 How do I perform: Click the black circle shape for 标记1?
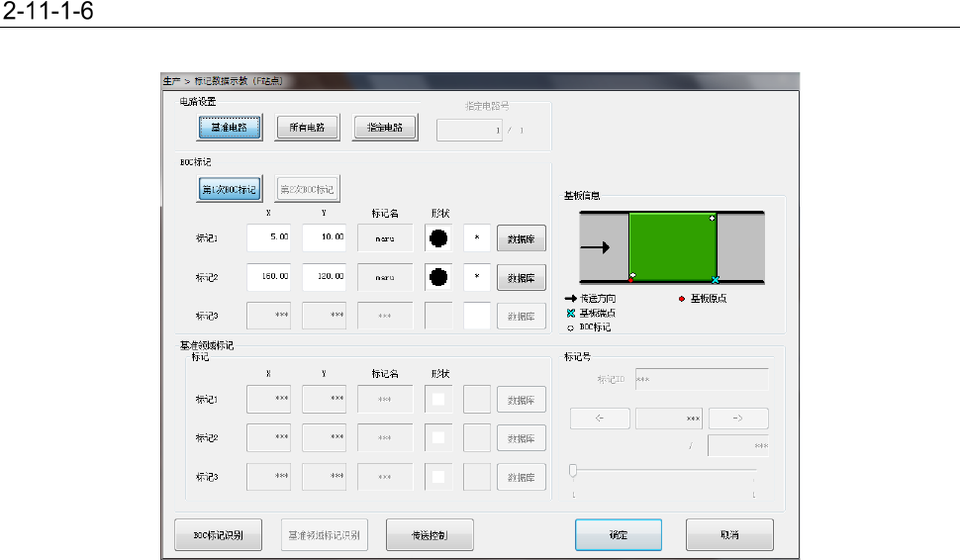[438, 238]
